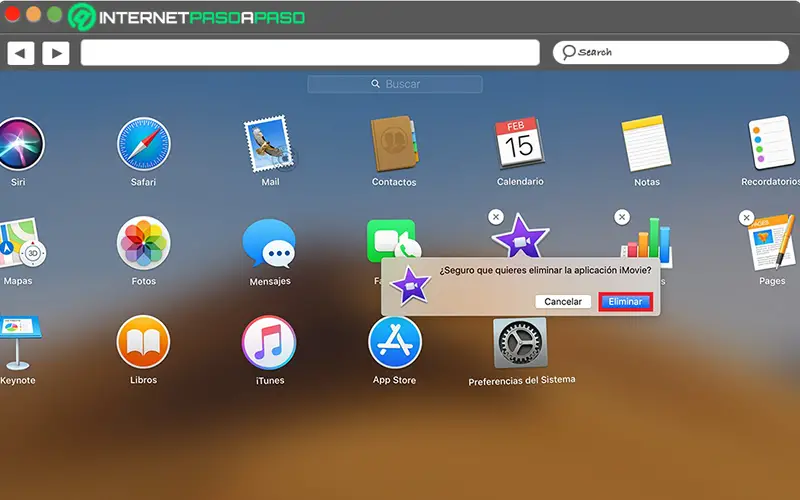Open the FaceTime app icon

coord(393,240)
